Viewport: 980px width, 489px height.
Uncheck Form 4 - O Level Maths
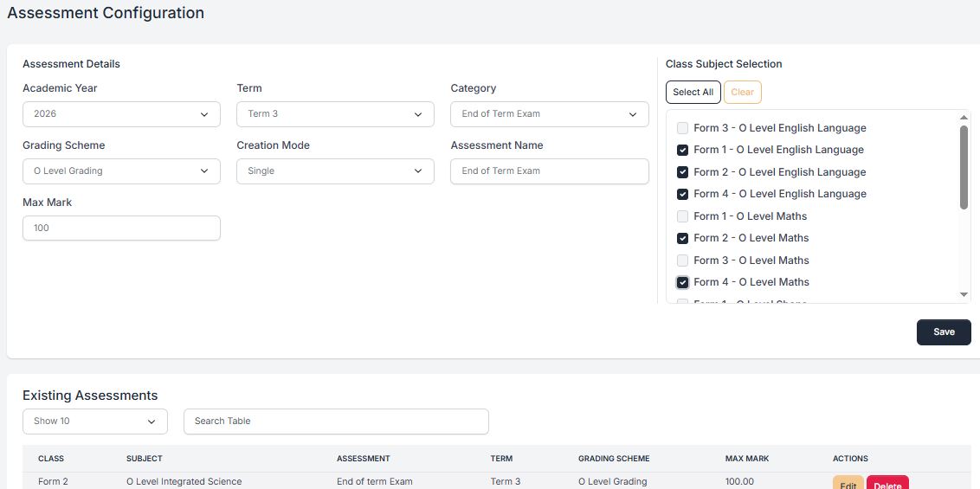[x=682, y=282]
